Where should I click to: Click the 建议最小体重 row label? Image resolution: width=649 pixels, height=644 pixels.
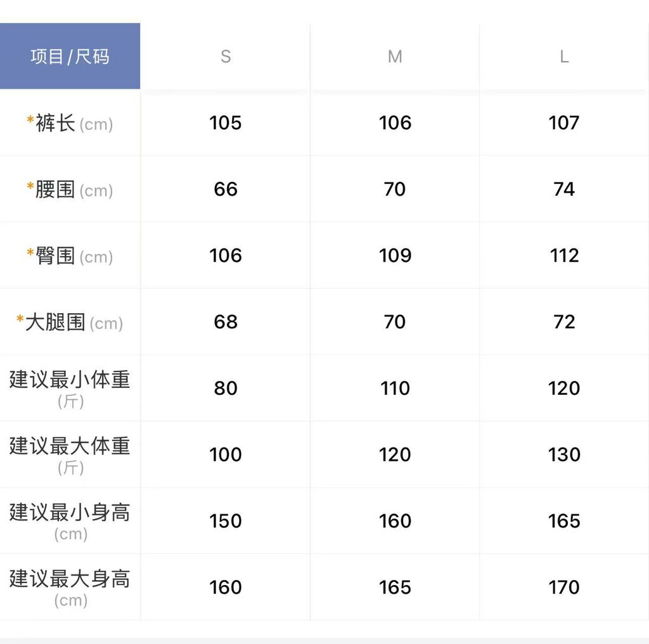coord(70,388)
